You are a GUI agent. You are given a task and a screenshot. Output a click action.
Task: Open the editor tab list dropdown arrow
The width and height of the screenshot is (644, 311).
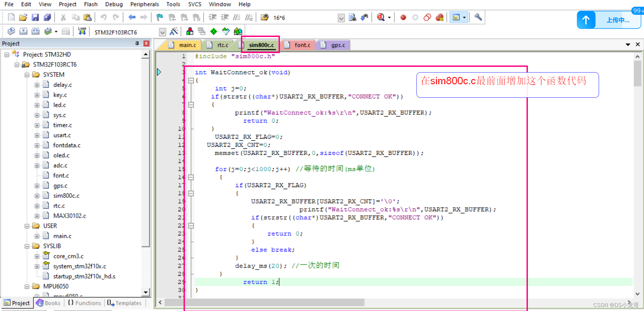coord(628,44)
